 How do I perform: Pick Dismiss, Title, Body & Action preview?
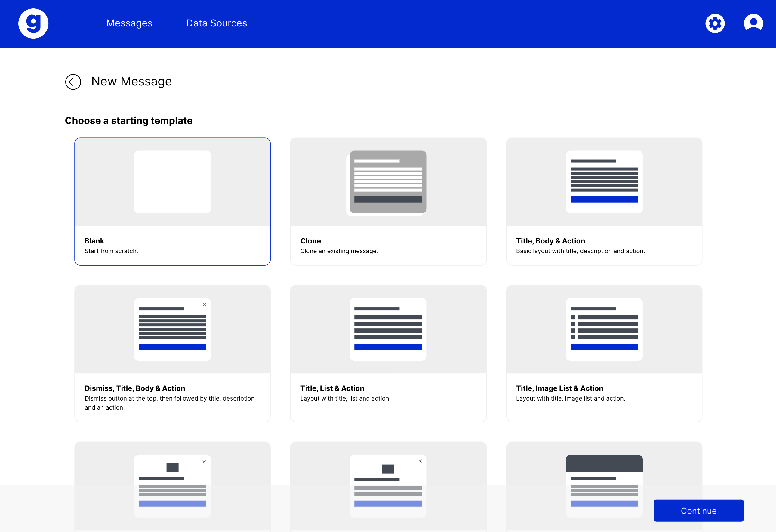tap(172, 329)
